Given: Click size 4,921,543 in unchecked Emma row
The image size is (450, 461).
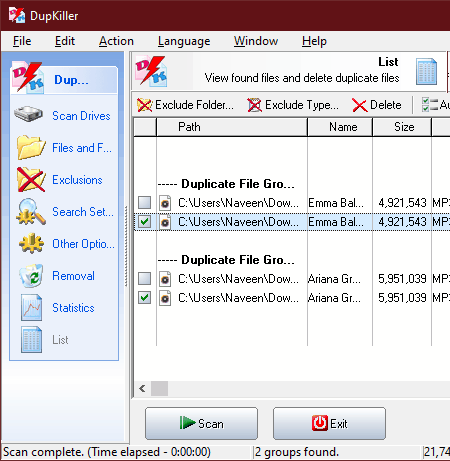Looking at the screenshot, I should tap(402, 203).
